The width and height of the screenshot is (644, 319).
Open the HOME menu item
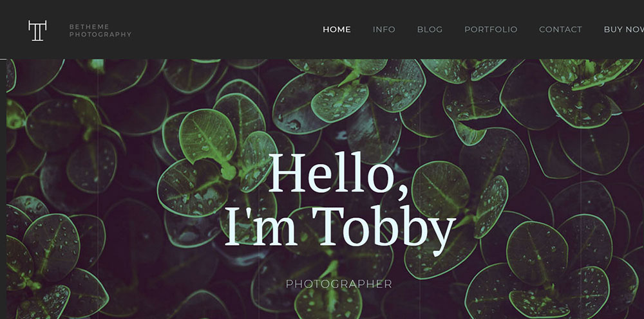(x=337, y=30)
